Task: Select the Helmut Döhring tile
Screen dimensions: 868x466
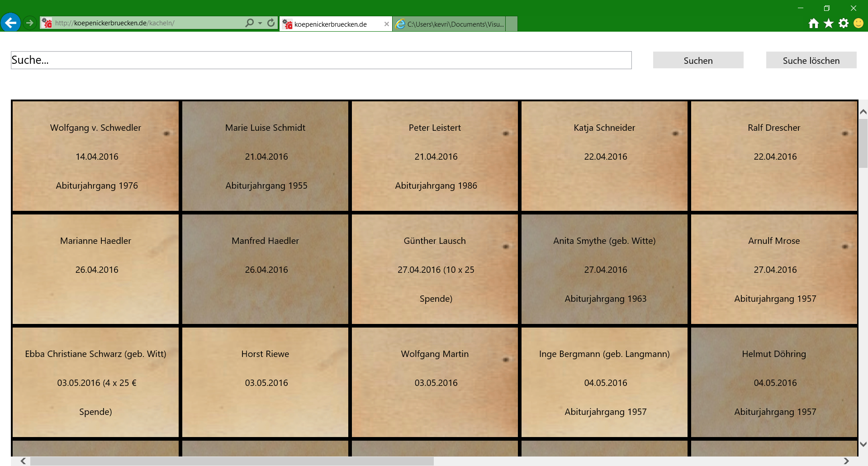Action: pos(774,382)
